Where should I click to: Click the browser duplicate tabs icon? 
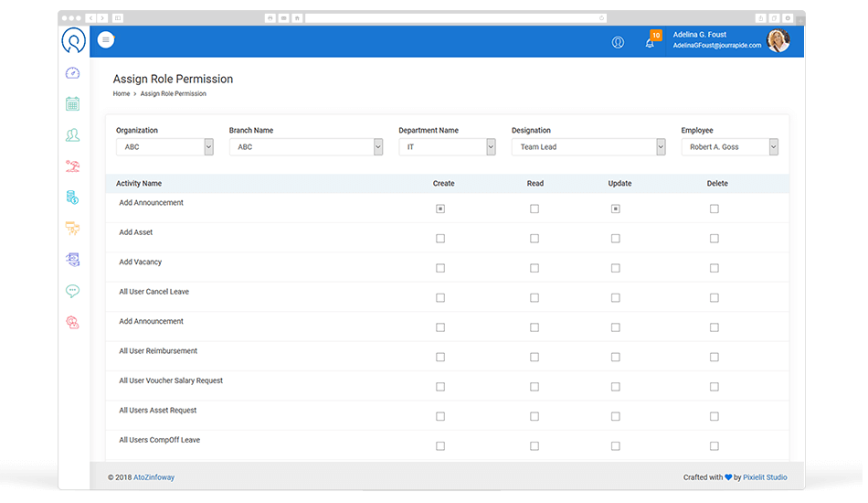775,18
